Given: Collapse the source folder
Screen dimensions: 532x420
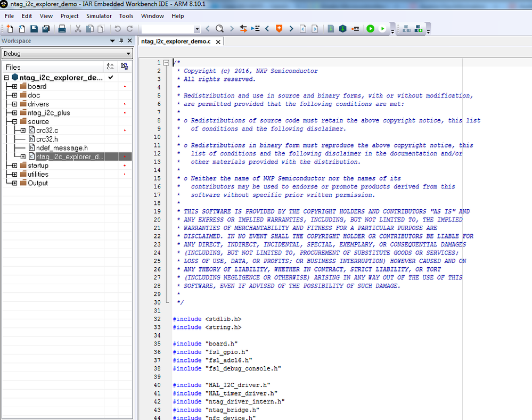Looking at the screenshot, I should point(14,122).
